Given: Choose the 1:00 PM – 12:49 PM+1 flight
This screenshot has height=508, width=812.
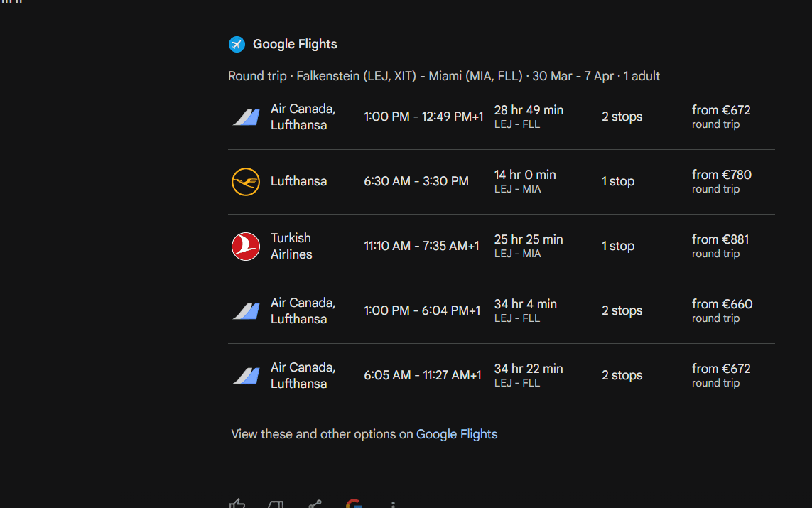Looking at the screenshot, I should pos(423,117).
